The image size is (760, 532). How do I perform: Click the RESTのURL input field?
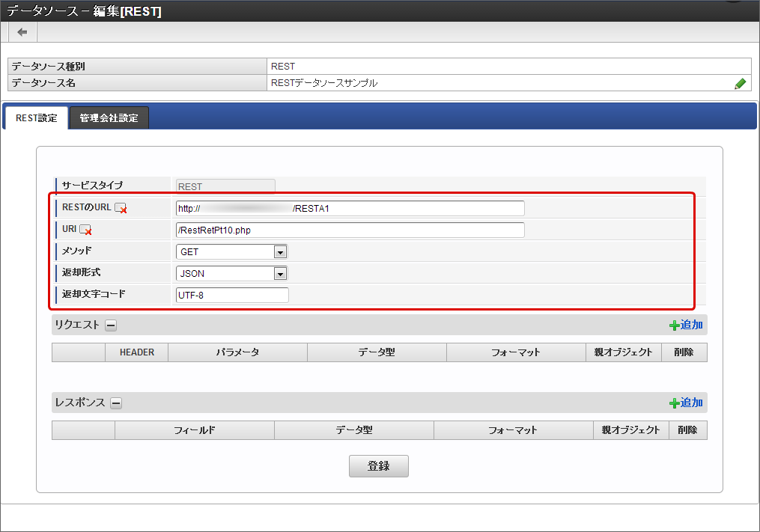coord(350,208)
